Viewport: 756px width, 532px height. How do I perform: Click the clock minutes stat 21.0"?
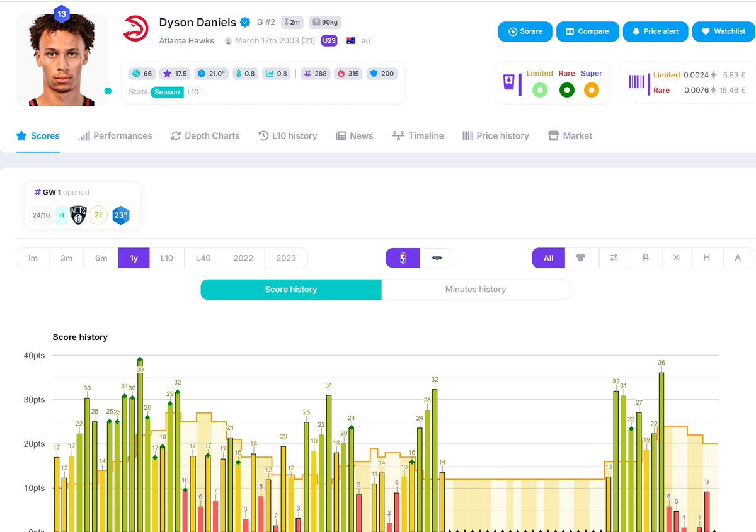point(211,74)
